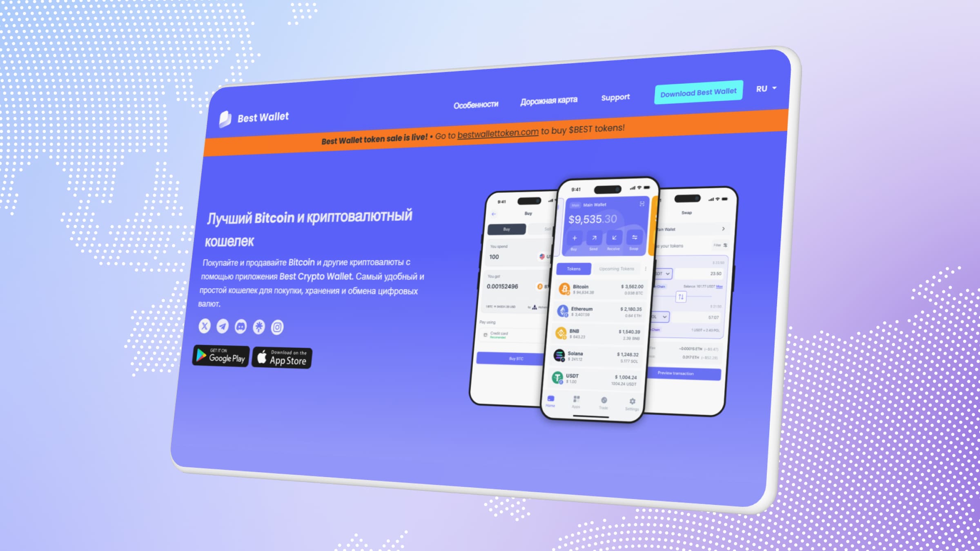Screen dimensions: 980x551
Task: Click the X (Twitter) social icon
Action: click(204, 326)
